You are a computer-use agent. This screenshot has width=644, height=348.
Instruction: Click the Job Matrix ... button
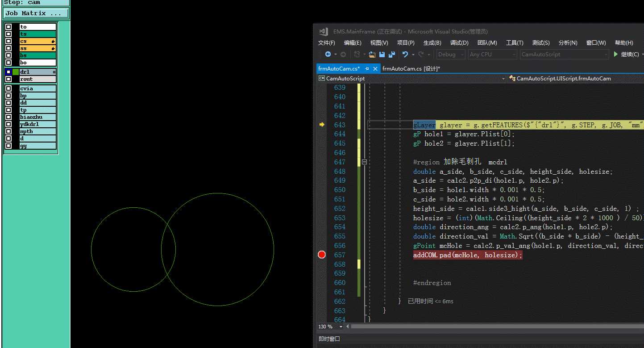click(x=36, y=13)
